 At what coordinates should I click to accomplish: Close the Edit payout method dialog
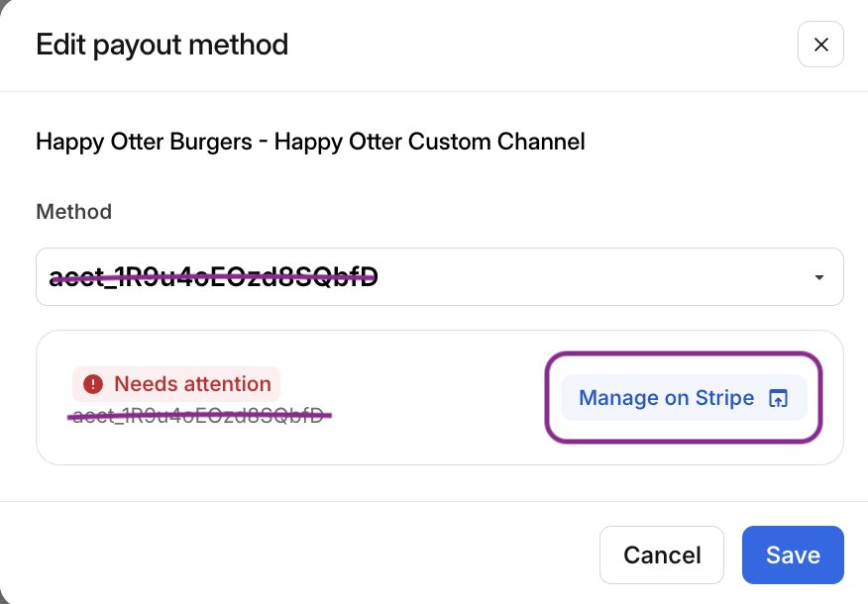[820, 46]
